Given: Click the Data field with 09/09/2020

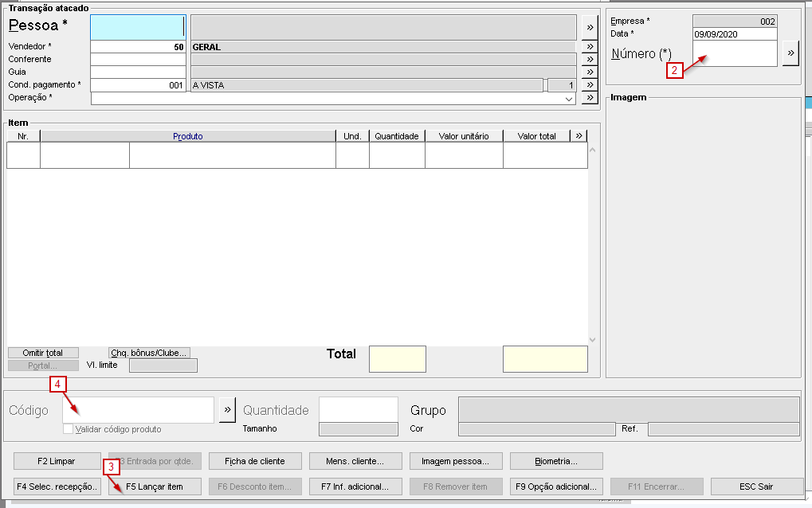Looking at the screenshot, I should click(x=735, y=34).
